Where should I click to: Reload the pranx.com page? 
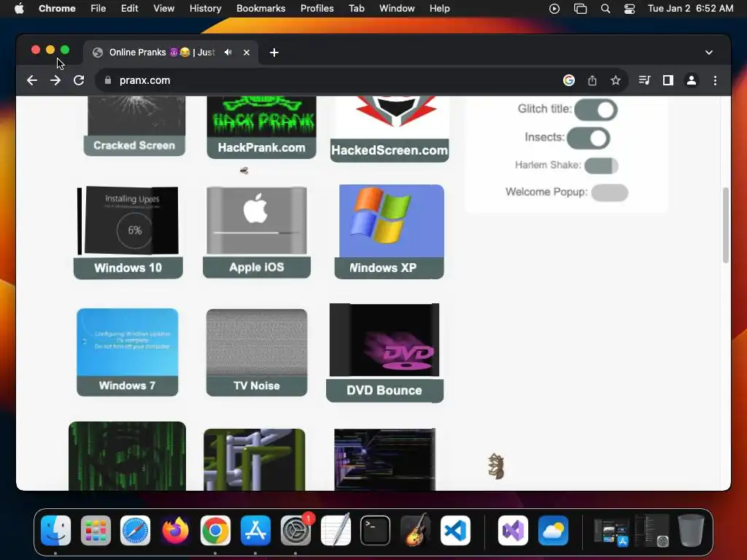(x=79, y=80)
